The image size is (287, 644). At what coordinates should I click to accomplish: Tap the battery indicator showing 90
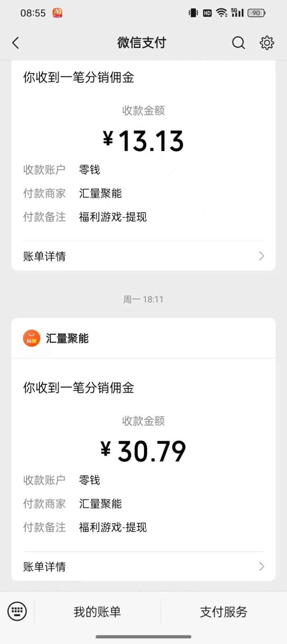click(x=256, y=13)
